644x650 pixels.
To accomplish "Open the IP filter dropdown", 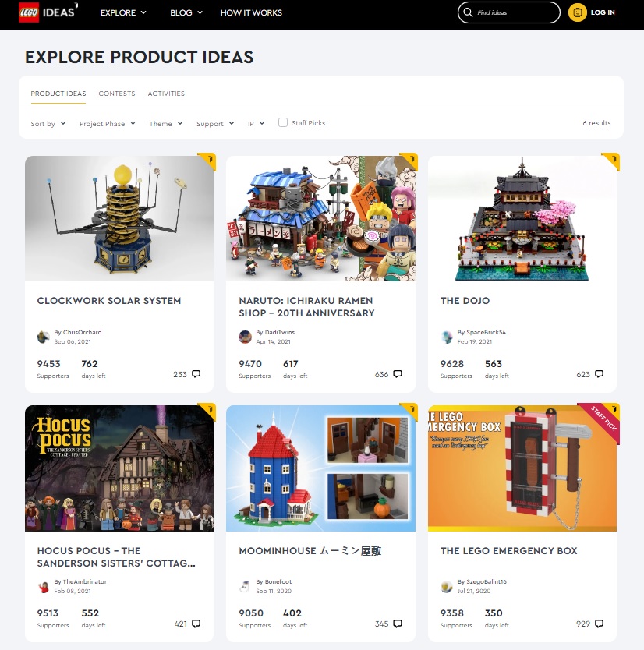I will point(257,124).
